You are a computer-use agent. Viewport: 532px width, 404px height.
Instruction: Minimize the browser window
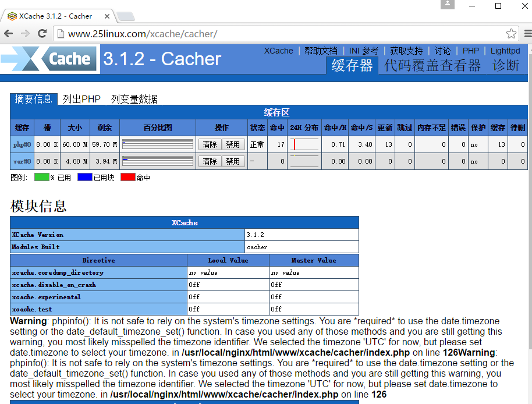(x=472, y=6)
